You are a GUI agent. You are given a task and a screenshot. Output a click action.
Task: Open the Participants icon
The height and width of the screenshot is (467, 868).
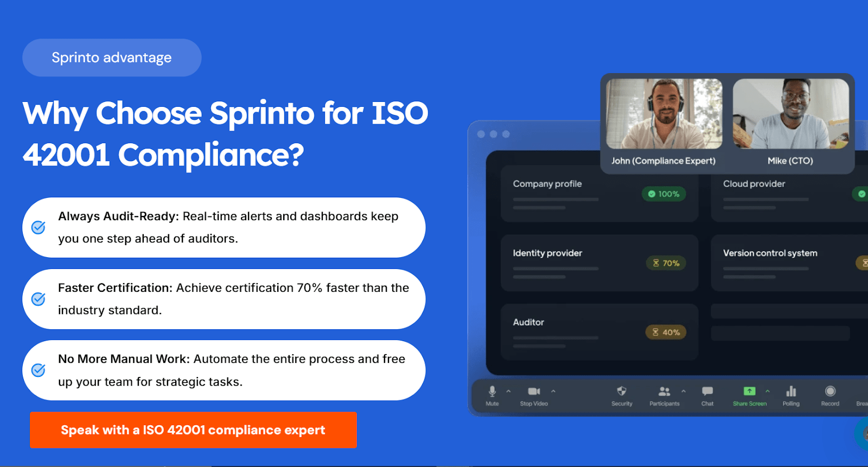(664, 391)
